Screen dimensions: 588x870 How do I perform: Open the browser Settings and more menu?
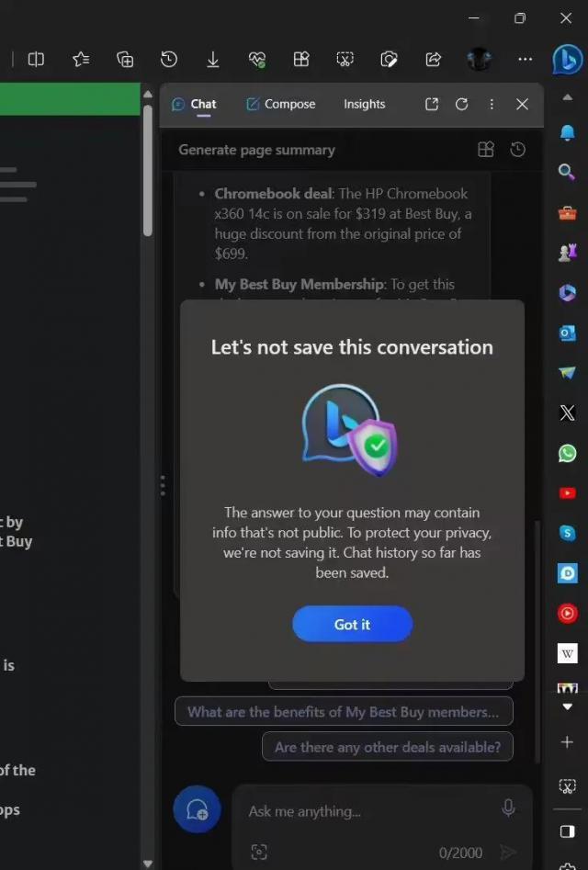pos(525,59)
